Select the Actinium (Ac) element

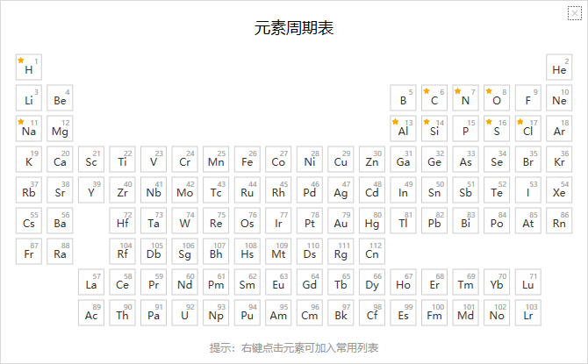coord(91,313)
